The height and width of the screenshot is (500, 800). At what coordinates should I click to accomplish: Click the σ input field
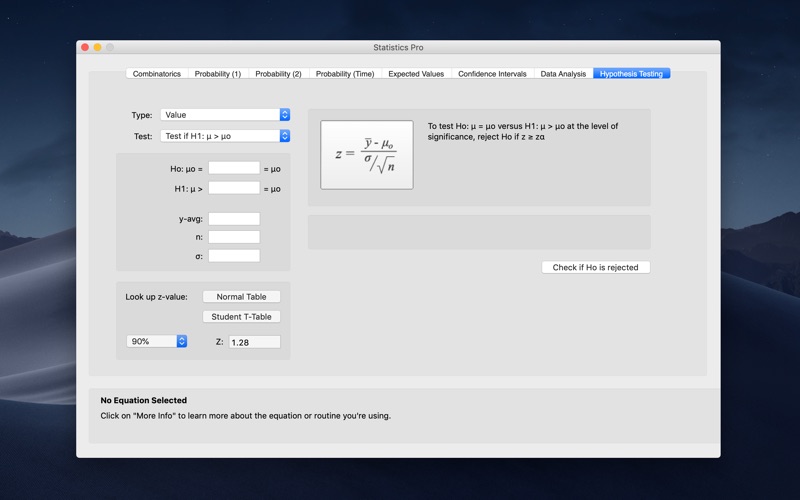234,256
